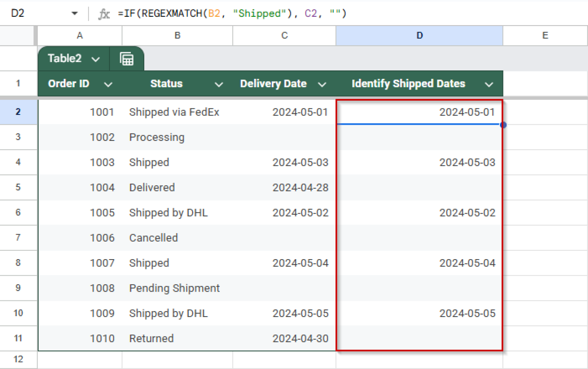Select the cell containing Processing
This screenshot has width=588, height=369.
pyautogui.click(x=157, y=137)
